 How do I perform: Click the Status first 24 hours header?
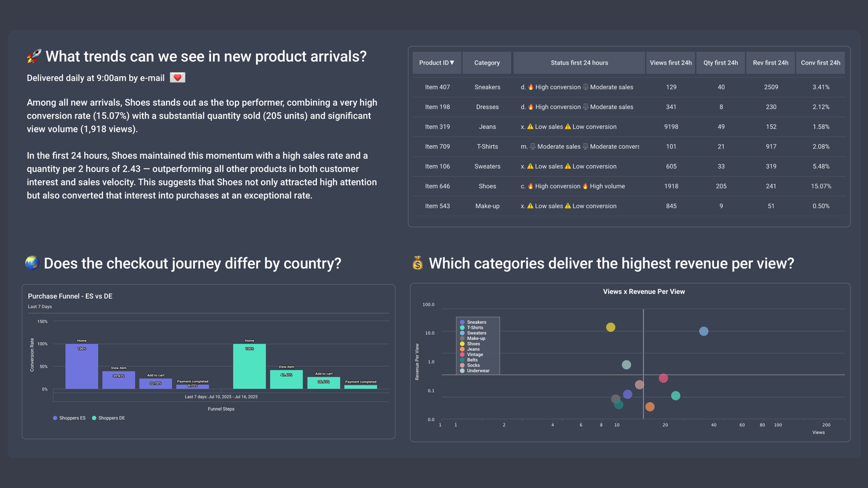579,63
